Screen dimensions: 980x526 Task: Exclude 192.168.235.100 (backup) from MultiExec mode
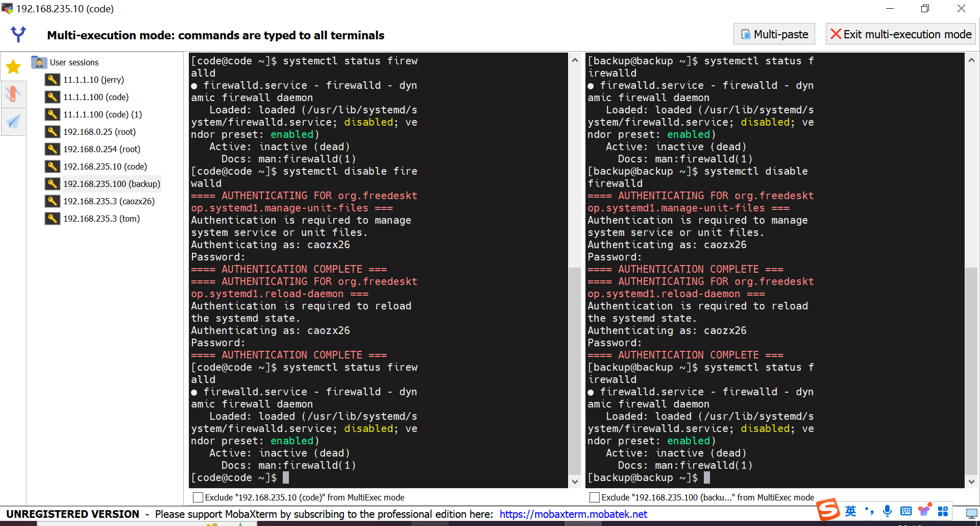[x=595, y=497]
